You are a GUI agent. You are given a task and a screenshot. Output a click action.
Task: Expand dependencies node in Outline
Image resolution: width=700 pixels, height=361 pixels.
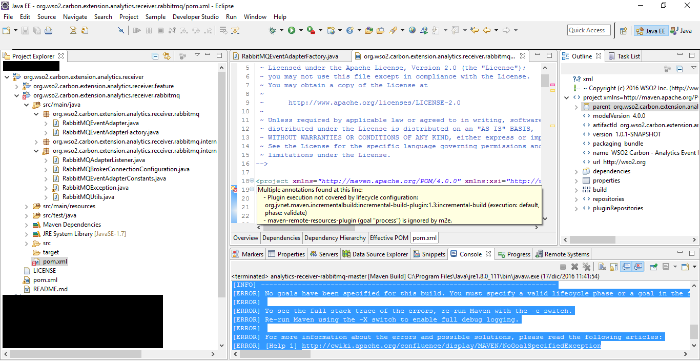point(576,171)
